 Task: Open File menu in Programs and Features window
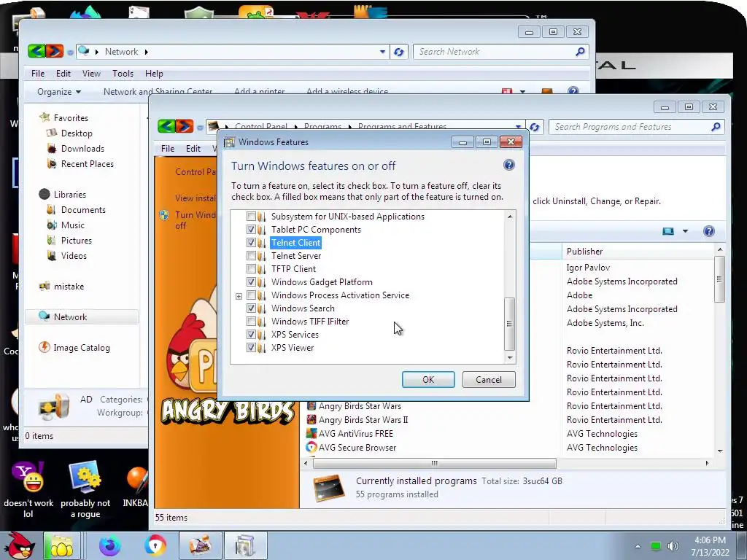168,149
